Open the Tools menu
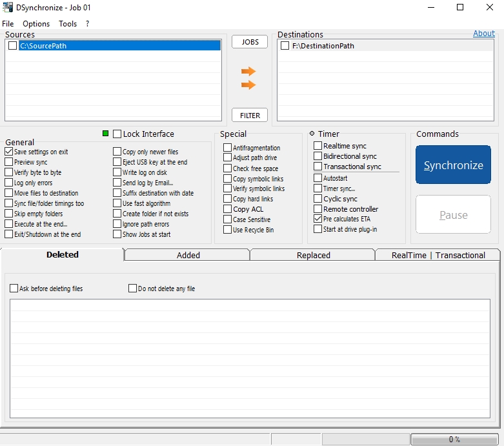This screenshot has height=446, width=504. [x=68, y=24]
